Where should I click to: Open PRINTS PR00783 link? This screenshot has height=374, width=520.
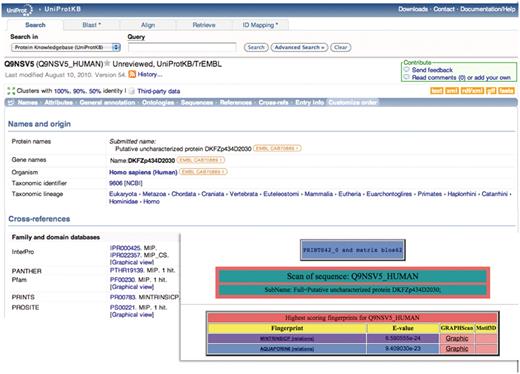[122, 297]
